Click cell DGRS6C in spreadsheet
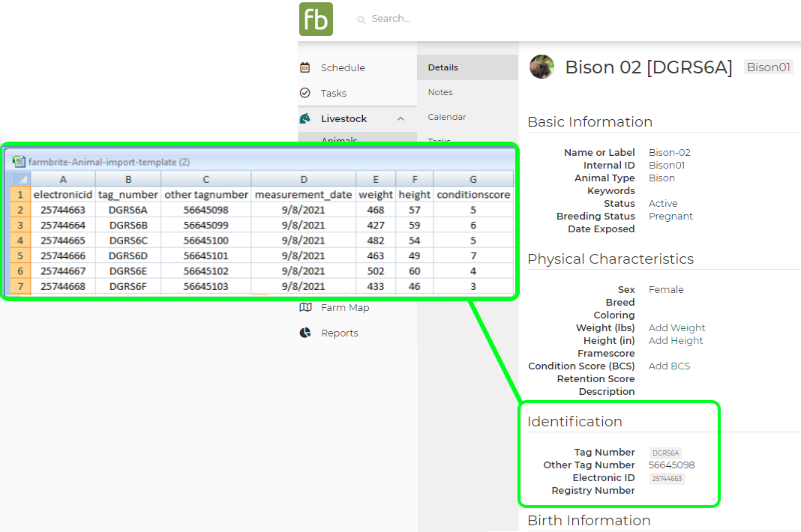The width and height of the screenshot is (801, 532). click(x=128, y=241)
